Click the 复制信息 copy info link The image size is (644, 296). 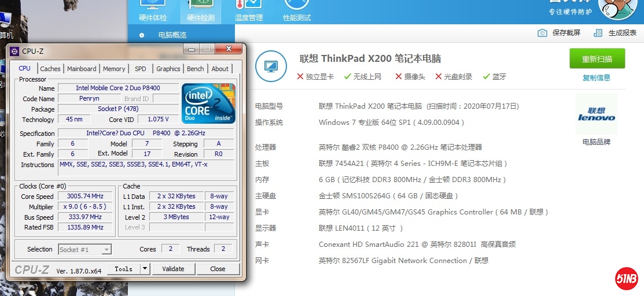[x=596, y=77]
